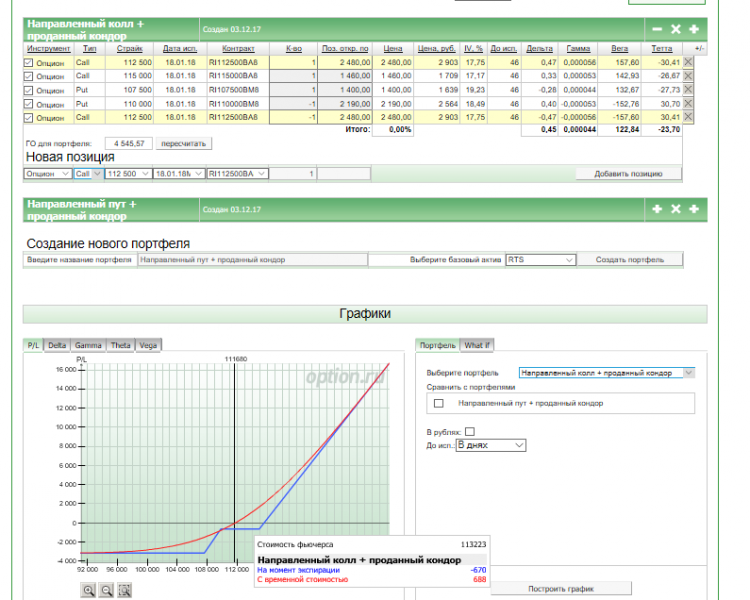Uncheck the Call 115 000 option row
750x600 pixels.
(x=29, y=77)
